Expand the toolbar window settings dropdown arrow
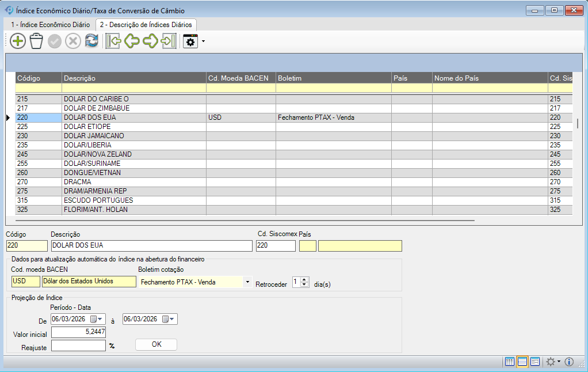Viewport: 588px width, 372px height. (x=203, y=42)
